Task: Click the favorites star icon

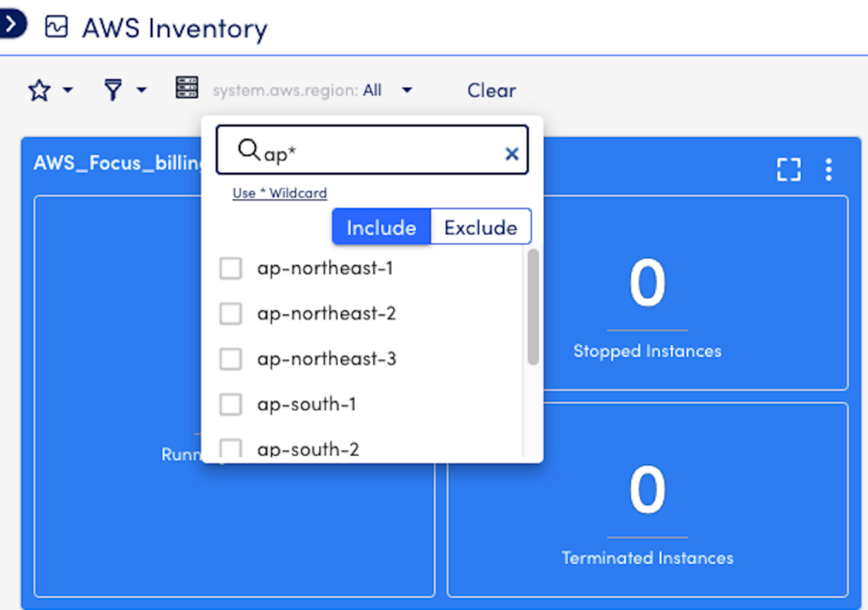Action: 39,90
